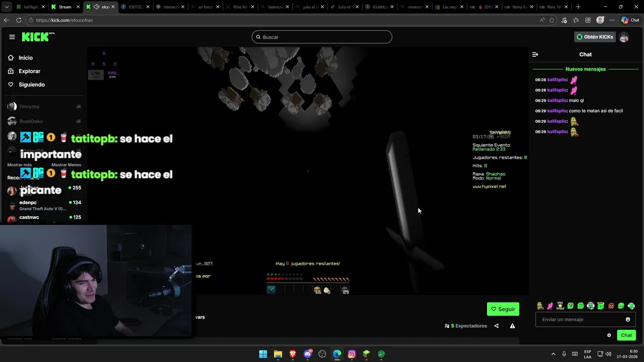
Task: Open the hamburger menu beside the Kick logo
Action: pos(12,37)
